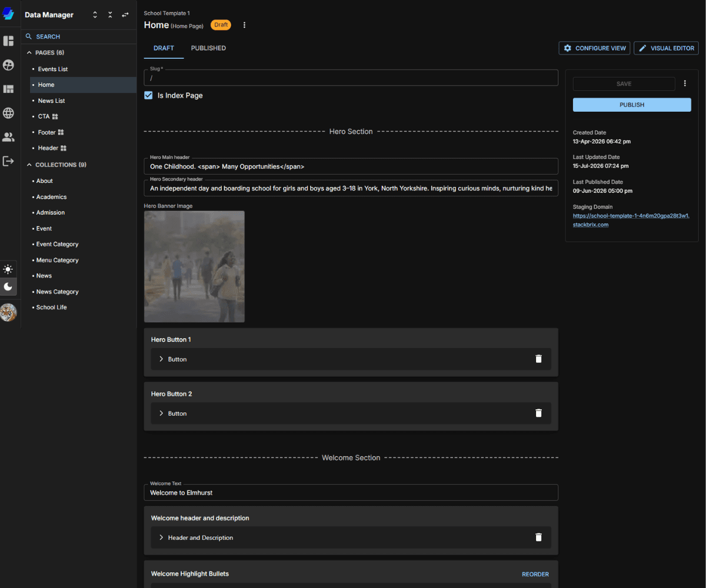Collapse all tree sections icon
This screenshot has width=706, height=588.
point(110,15)
